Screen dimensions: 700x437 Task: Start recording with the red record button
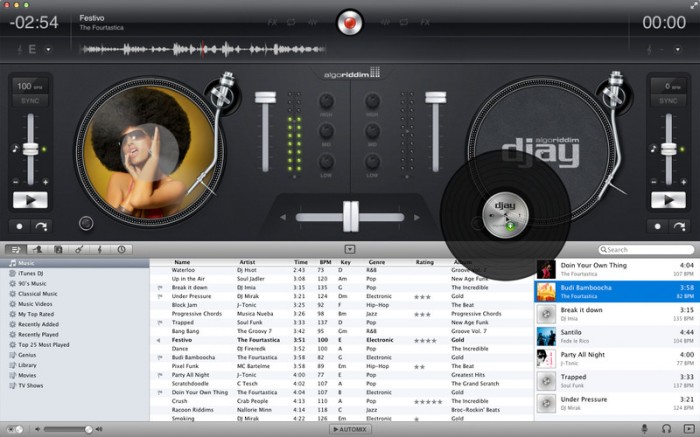[x=350, y=22]
